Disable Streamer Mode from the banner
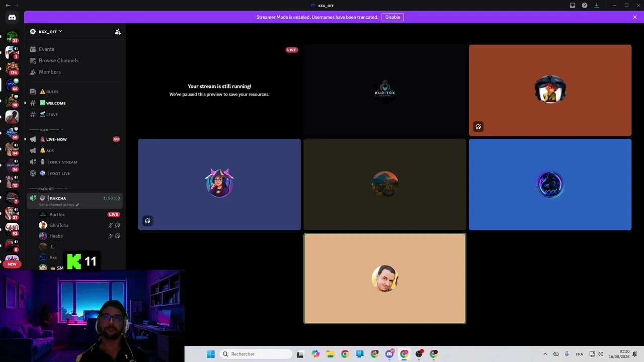644x362 pixels. click(x=392, y=17)
